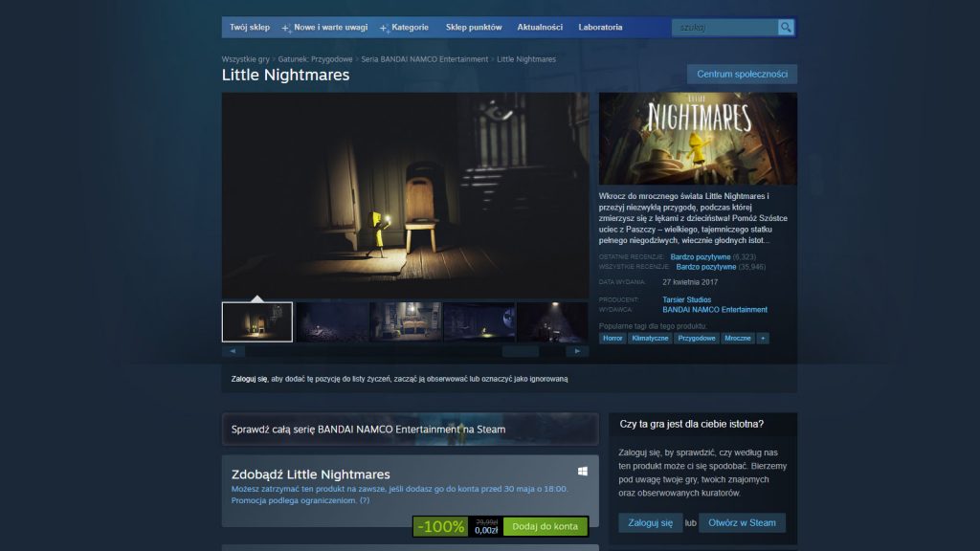Open developer Tarsier Studios
This screenshot has width=980, height=551.
pyautogui.click(x=686, y=299)
